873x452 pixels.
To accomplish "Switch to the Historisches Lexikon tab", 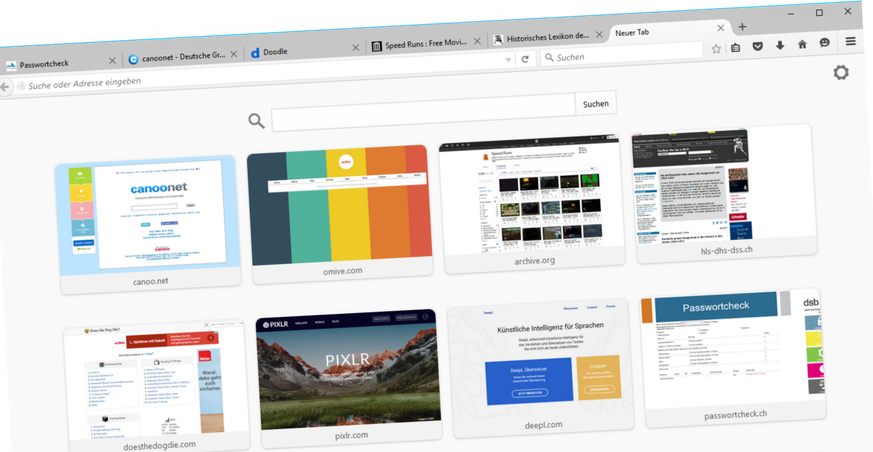I will click(548, 37).
